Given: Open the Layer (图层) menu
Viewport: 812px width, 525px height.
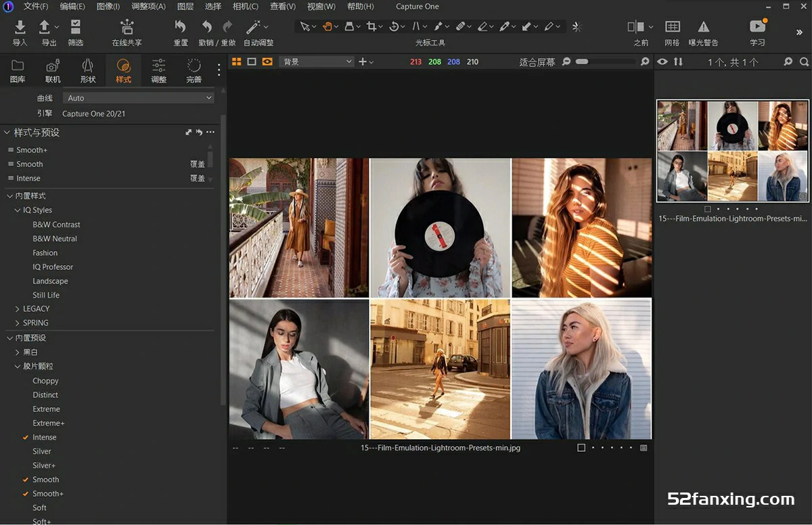Looking at the screenshot, I should tap(185, 7).
